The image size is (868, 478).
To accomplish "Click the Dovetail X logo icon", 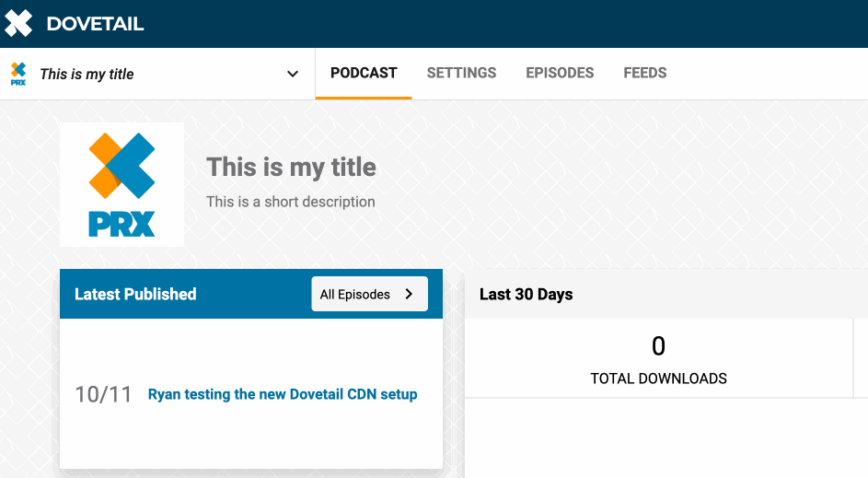I will point(18,23).
